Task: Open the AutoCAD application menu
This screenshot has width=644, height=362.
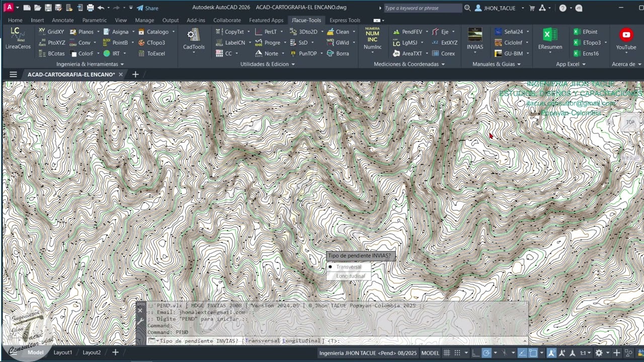Action: coord(9,8)
